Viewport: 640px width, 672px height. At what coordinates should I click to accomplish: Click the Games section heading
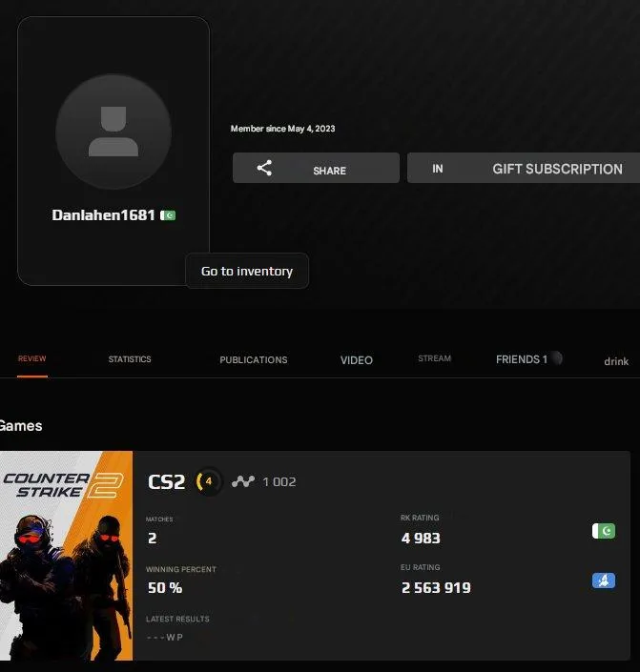(21, 426)
